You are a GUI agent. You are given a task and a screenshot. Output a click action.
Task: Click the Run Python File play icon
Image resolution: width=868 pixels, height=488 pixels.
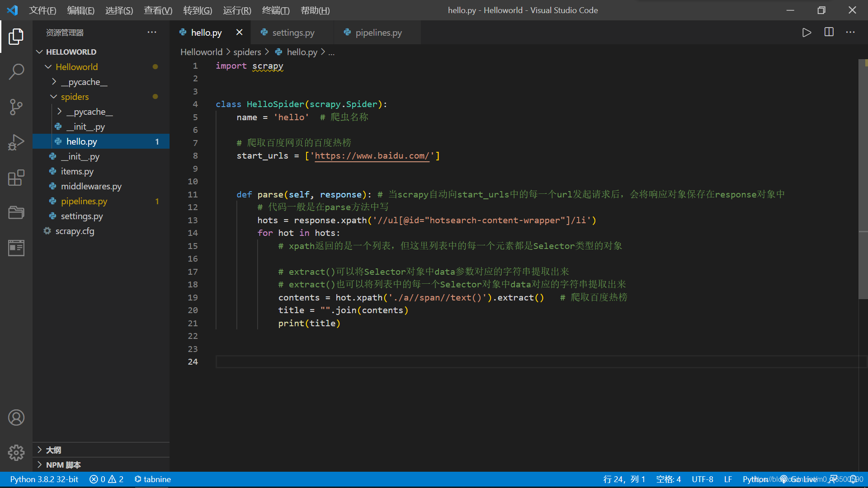[x=807, y=33]
